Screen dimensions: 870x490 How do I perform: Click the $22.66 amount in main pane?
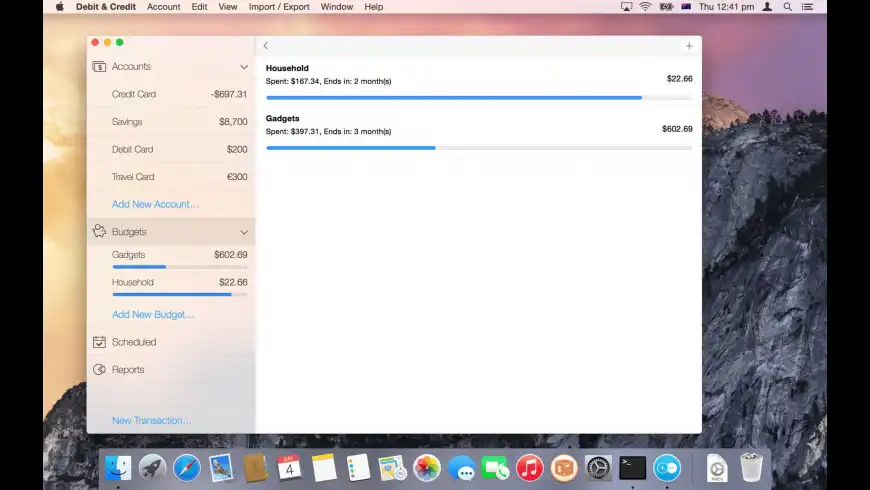click(x=680, y=79)
